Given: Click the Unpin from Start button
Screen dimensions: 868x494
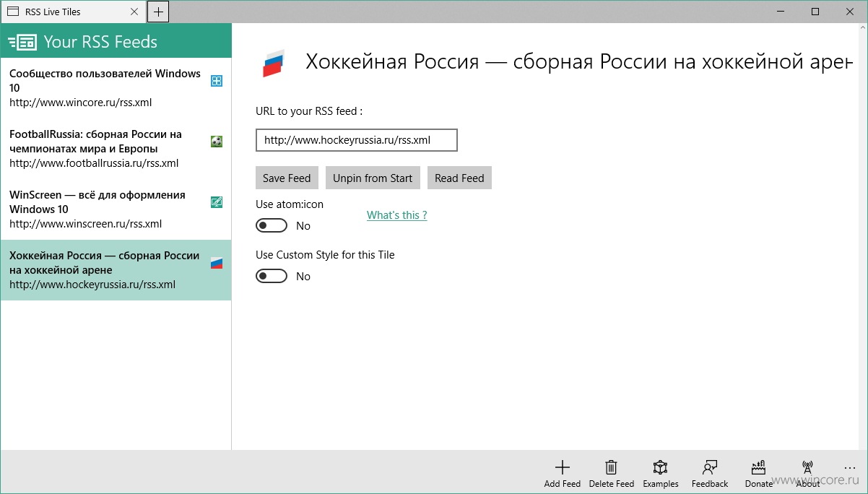Looking at the screenshot, I should pos(373,178).
